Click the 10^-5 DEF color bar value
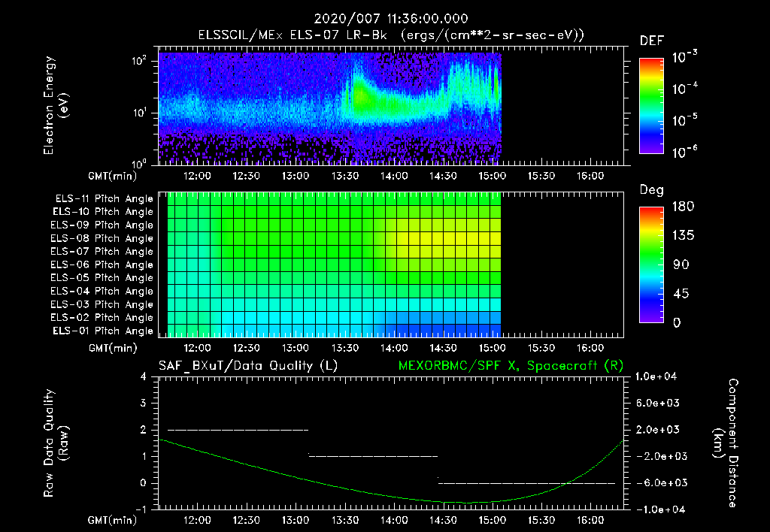Image resolution: width=770 pixels, height=532 pixels. (x=684, y=120)
